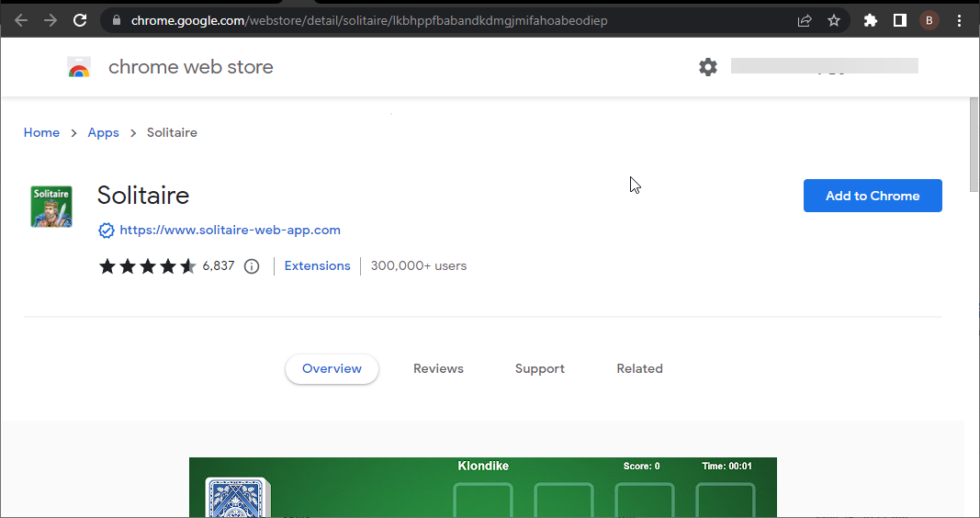Open the Support tab

pyautogui.click(x=540, y=368)
